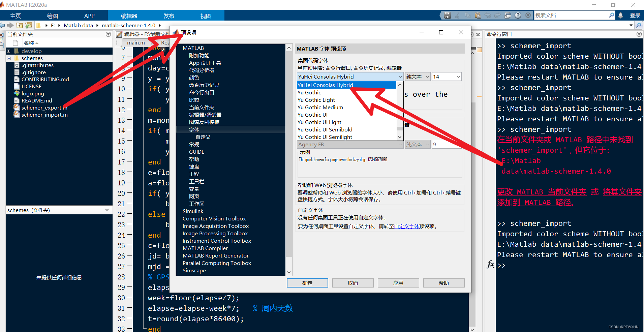Switch to the APP ribbon tab
The image size is (644, 332).
point(90,16)
